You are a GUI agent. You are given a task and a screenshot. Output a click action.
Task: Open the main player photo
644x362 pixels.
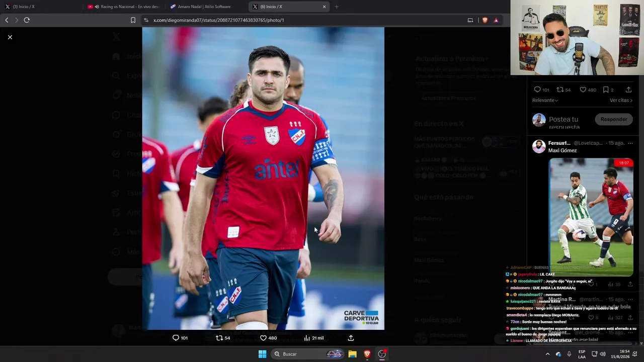coord(263,178)
